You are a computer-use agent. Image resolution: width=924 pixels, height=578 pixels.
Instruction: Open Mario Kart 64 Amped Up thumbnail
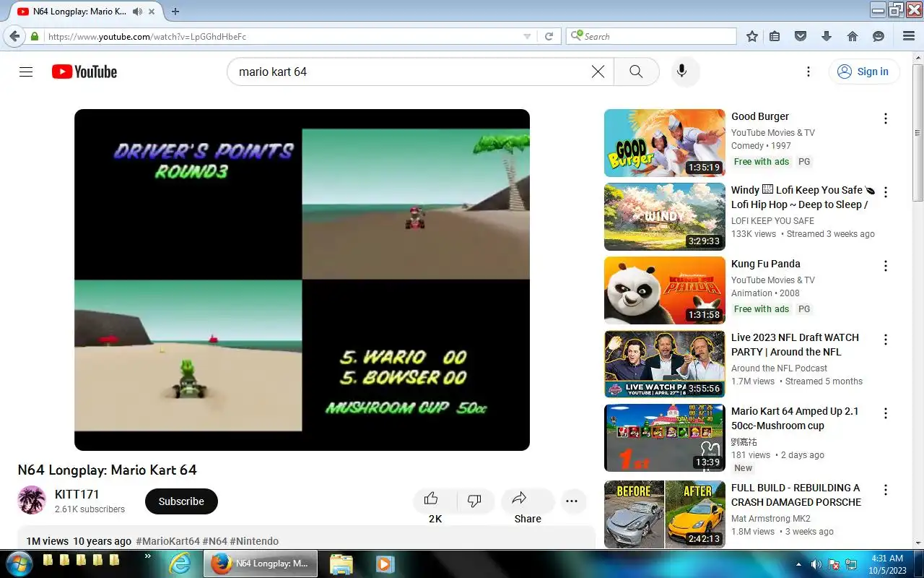(x=664, y=438)
